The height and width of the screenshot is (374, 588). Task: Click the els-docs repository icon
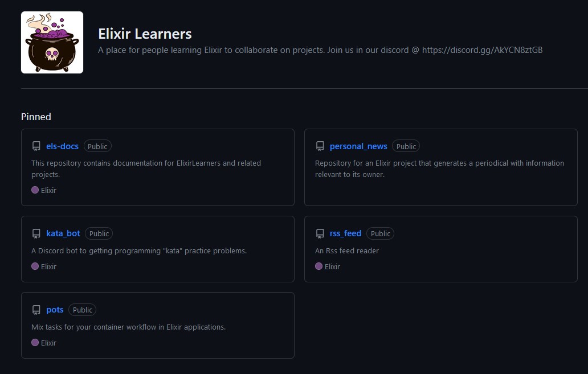point(36,146)
